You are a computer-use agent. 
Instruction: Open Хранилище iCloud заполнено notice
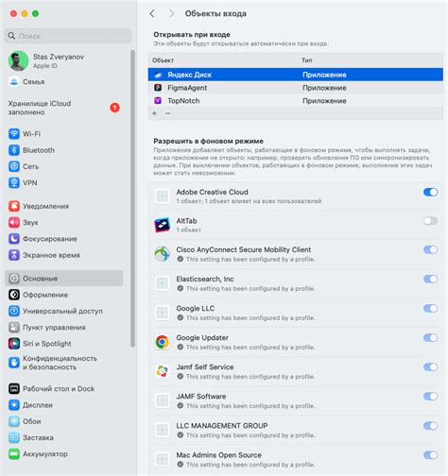64,108
